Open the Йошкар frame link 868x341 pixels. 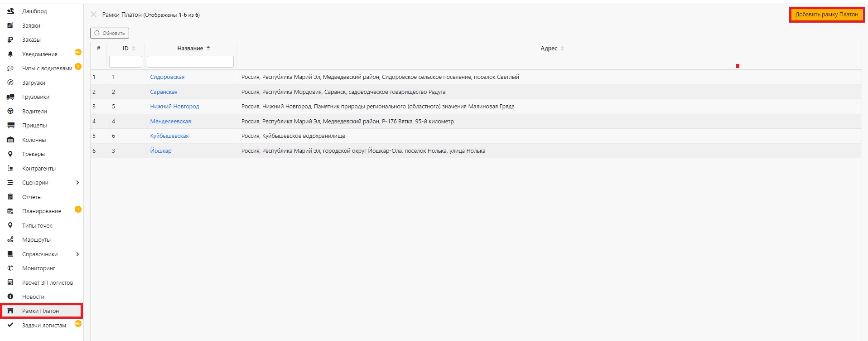tap(161, 151)
